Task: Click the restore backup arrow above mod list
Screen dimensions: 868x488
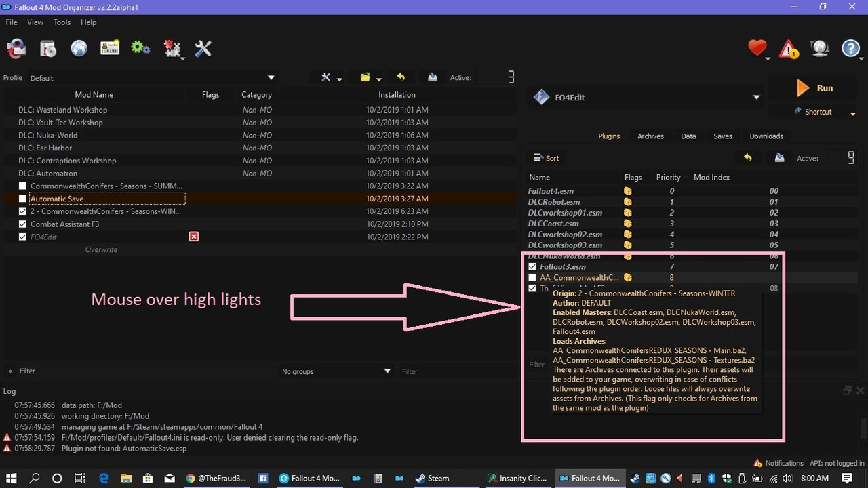Action: [400, 77]
